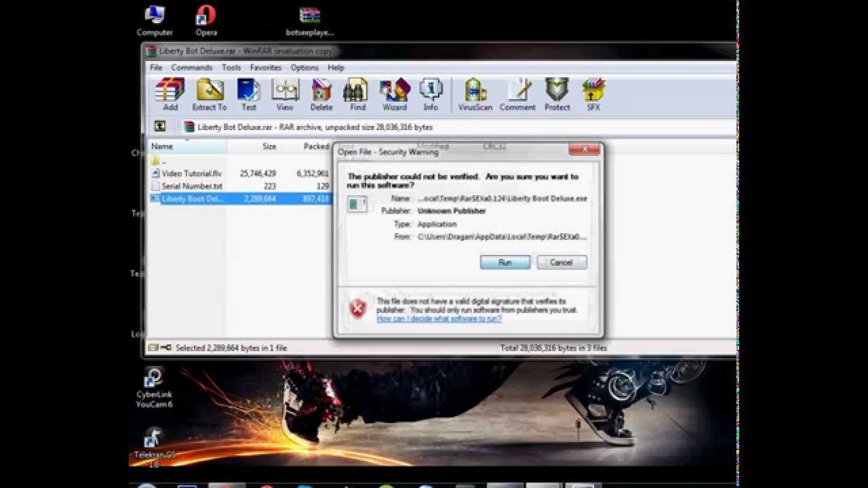Sort by the Size column header
The image size is (868, 488).
click(x=254, y=146)
